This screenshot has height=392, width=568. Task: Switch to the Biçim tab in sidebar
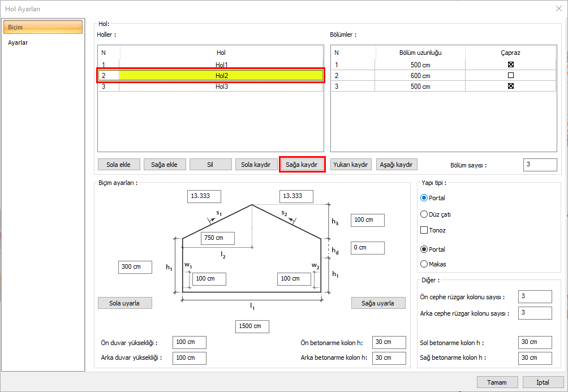pyautogui.click(x=42, y=27)
